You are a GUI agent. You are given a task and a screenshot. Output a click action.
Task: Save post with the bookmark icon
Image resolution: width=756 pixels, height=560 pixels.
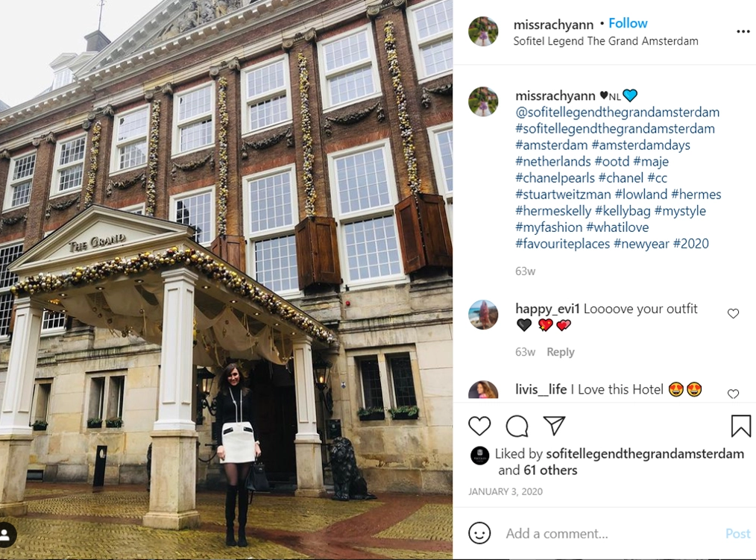[740, 426]
